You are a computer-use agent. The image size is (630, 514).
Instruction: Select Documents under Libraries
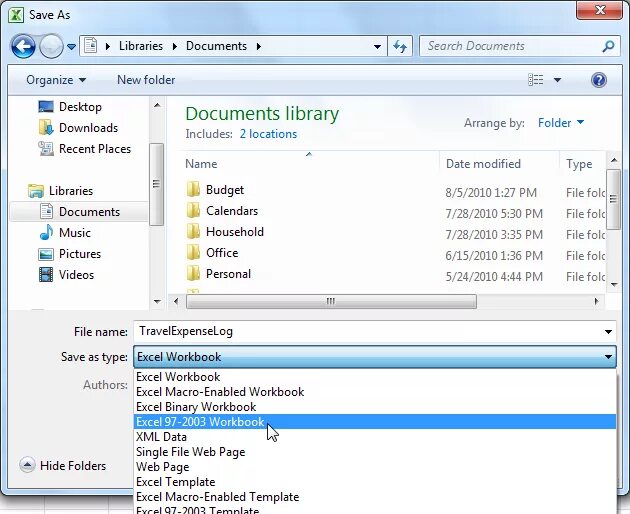click(79, 212)
